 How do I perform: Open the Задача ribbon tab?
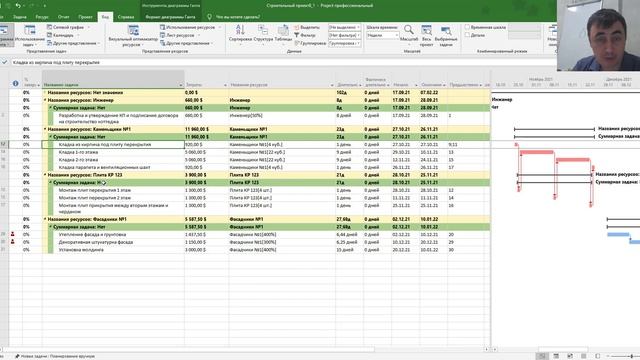(20, 17)
